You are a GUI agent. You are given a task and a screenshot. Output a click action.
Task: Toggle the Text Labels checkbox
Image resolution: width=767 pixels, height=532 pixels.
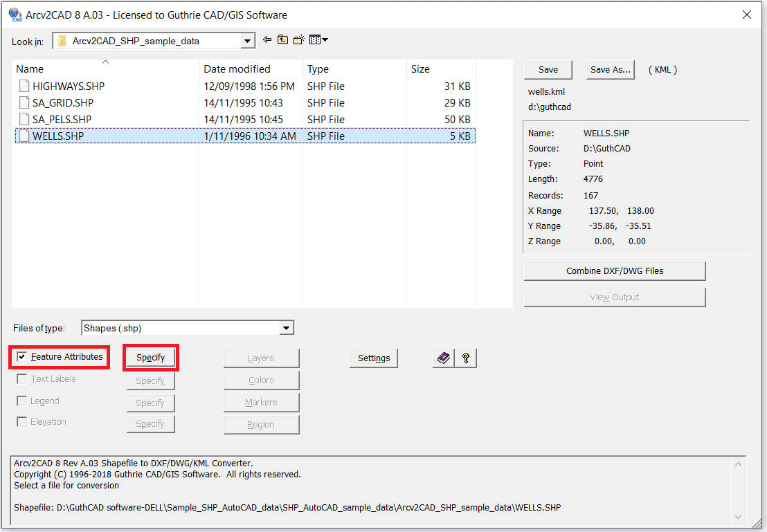click(x=22, y=379)
